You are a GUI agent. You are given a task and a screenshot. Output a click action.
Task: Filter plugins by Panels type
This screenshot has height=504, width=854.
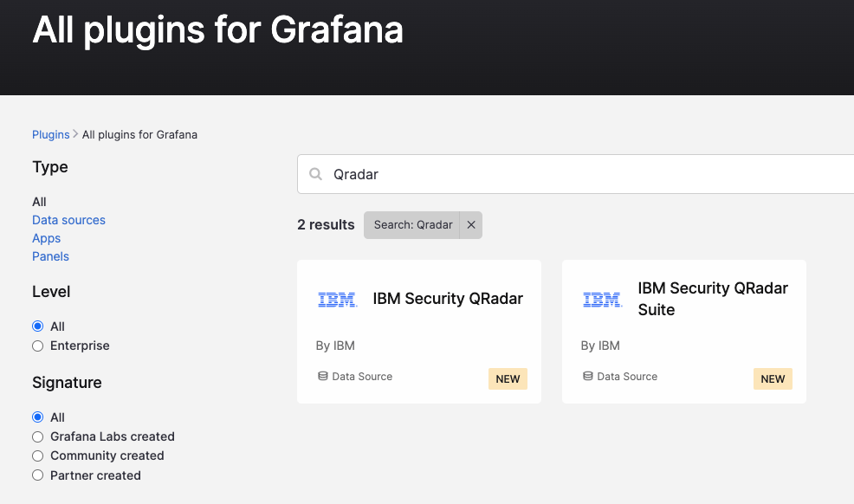click(50, 255)
